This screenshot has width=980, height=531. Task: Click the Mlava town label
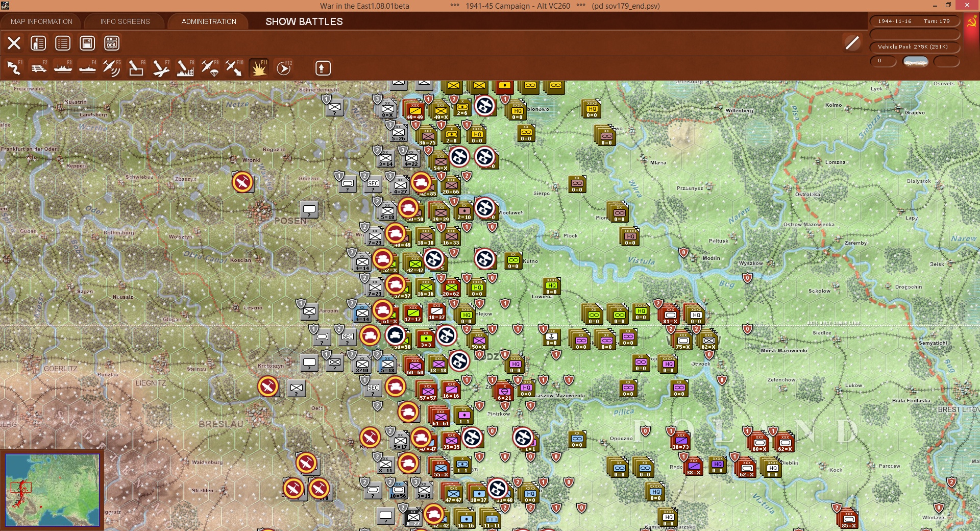[x=658, y=163]
